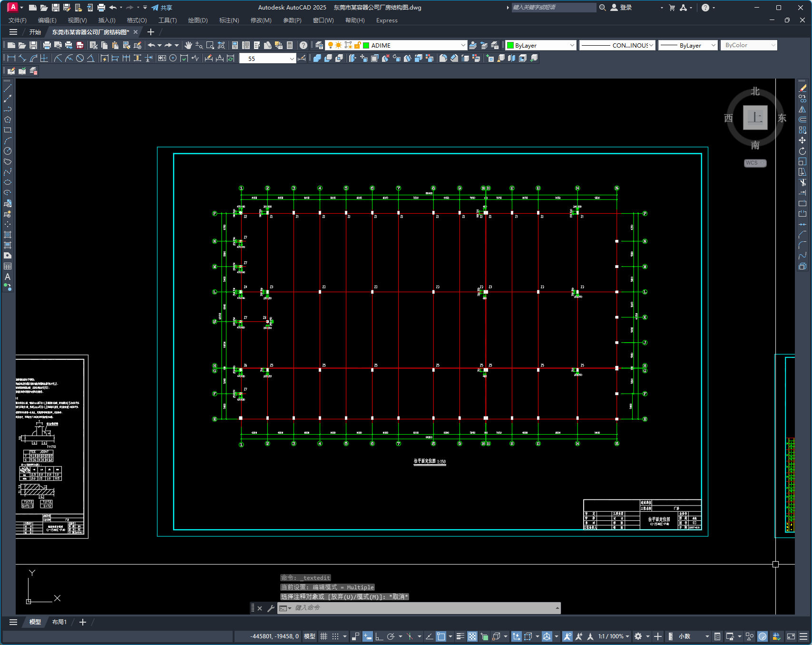Click the keyword search box in title bar
812x645 pixels.
554,8
